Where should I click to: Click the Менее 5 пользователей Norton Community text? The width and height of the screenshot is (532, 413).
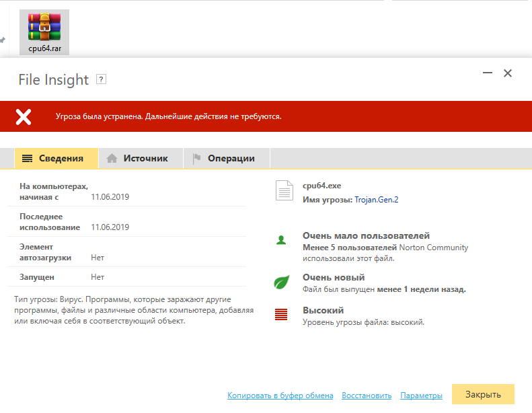(385, 253)
